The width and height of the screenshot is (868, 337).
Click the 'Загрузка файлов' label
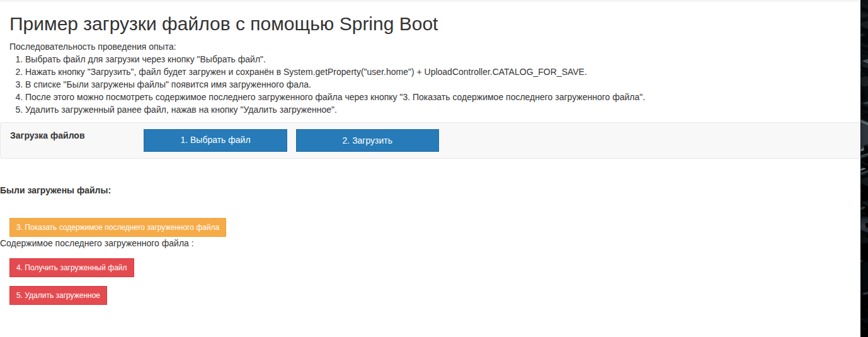click(47, 135)
